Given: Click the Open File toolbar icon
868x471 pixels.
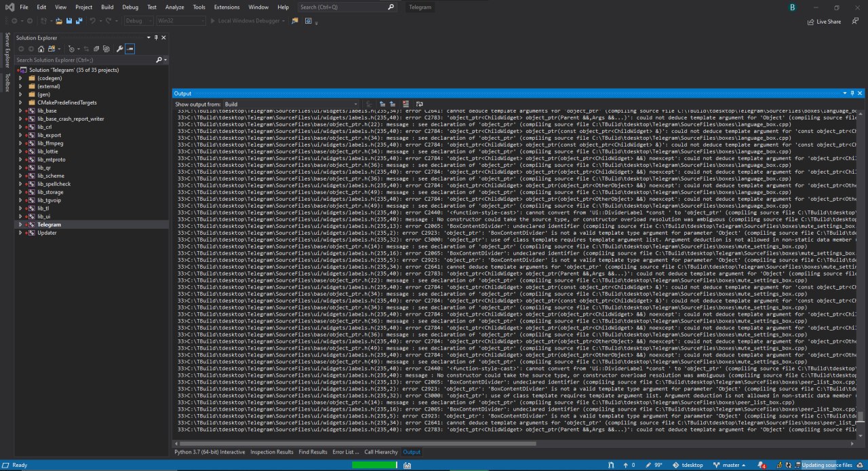Looking at the screenshot, I should [x=59, y=21].
